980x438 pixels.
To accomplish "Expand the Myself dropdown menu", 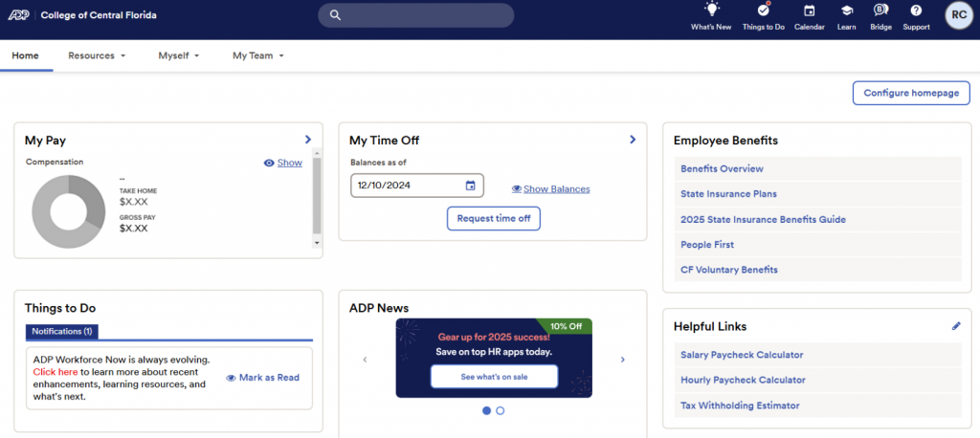I will 178,55.
